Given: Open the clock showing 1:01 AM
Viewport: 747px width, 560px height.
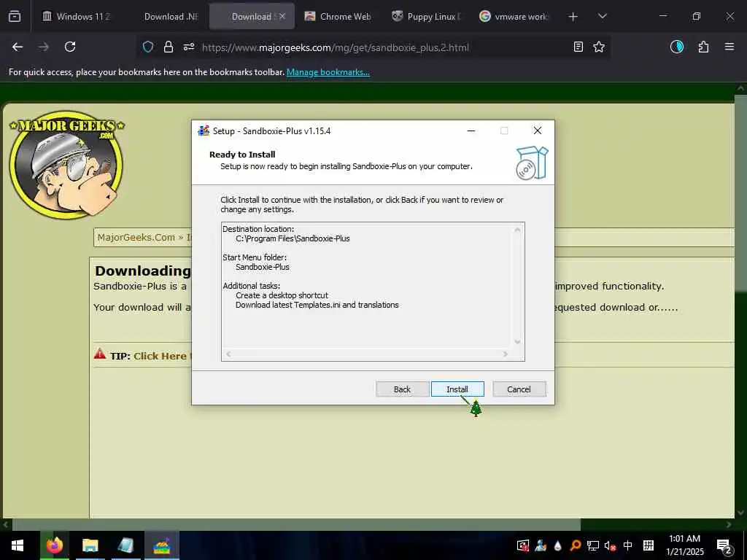Looking at the screenshot, I should pyautogui.click(x=684, y=545).
